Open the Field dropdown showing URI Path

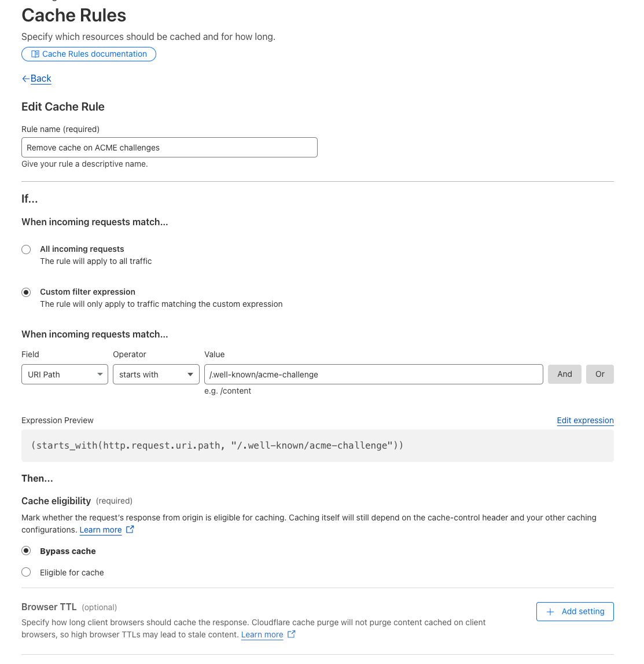point(65,375)
